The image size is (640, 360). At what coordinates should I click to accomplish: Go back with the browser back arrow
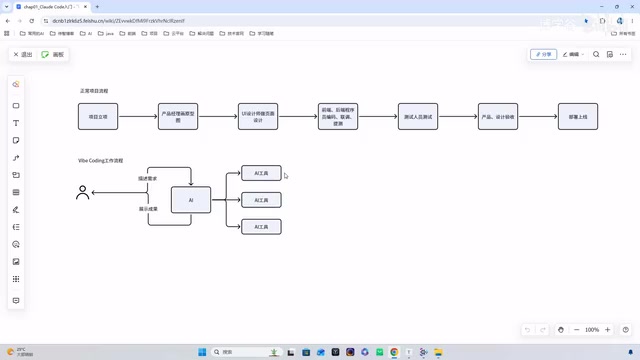(x=8, y=21)
